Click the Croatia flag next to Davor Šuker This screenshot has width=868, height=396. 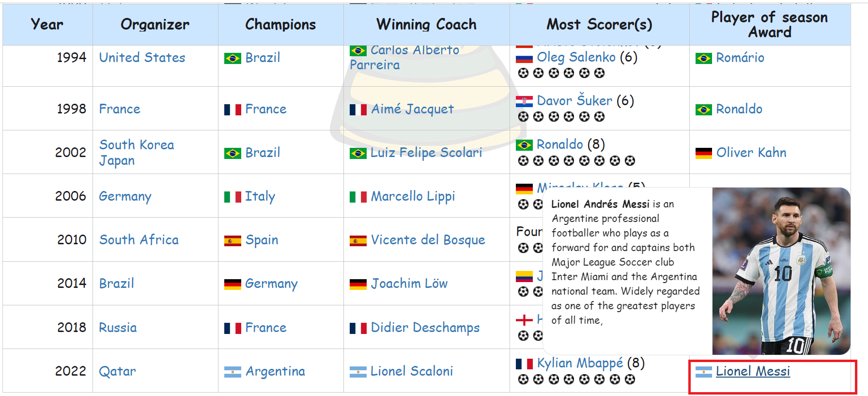[524, 101]
